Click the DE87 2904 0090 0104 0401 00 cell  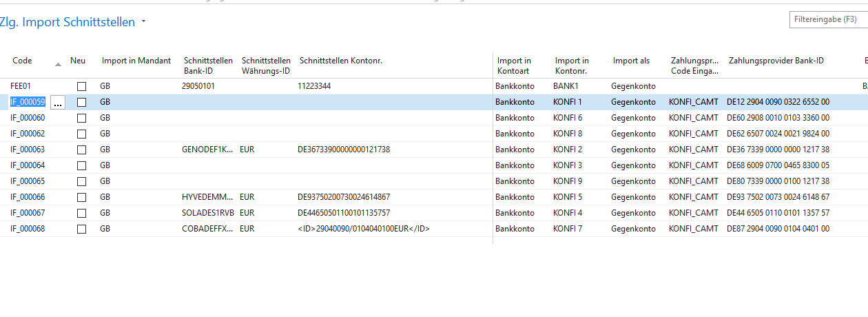tap(778, 229)
